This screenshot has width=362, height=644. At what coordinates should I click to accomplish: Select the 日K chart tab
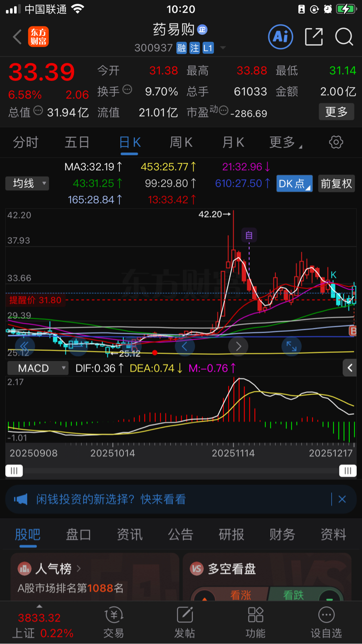pos(130,142)
